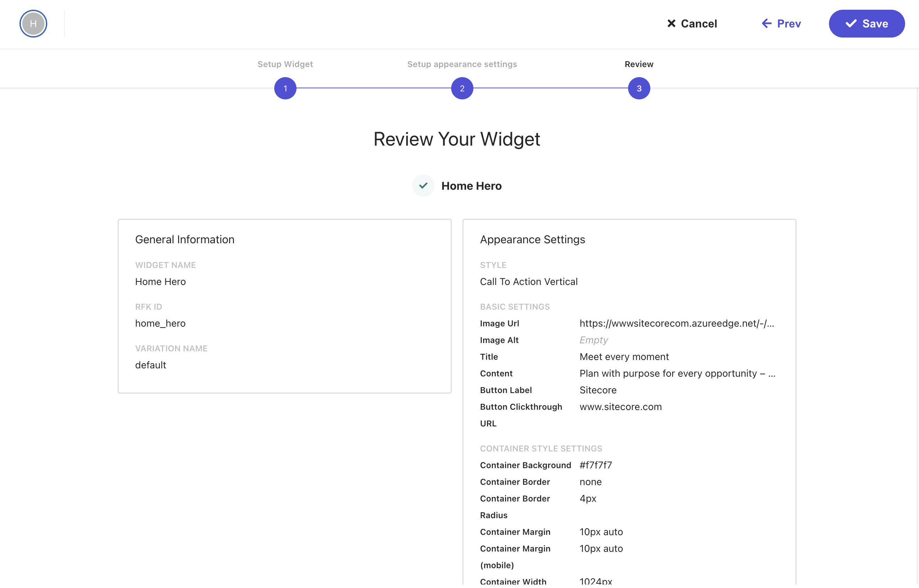
Task: Click the VARIATION NAME field label
Action: pos(171,348)
